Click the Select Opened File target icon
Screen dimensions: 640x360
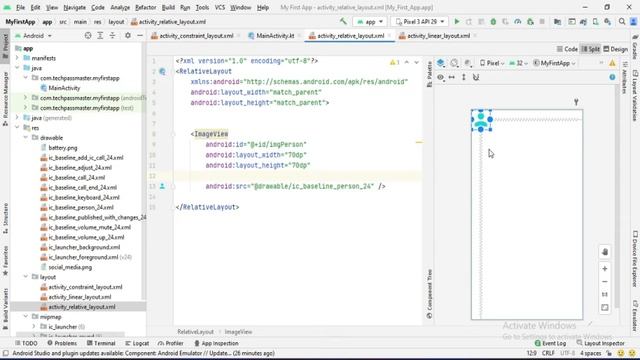pos(88,36)
